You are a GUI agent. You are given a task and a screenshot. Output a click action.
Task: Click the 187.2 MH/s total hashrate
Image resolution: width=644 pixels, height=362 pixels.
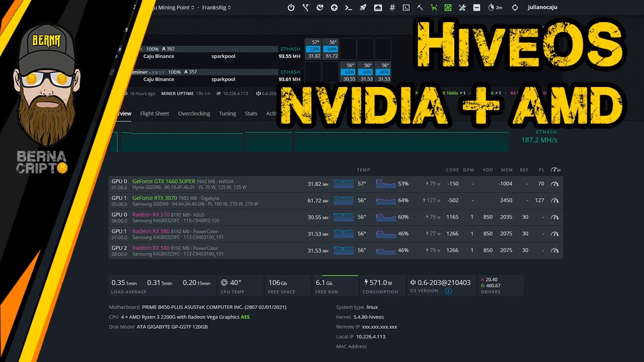click(x=539, y=140)
